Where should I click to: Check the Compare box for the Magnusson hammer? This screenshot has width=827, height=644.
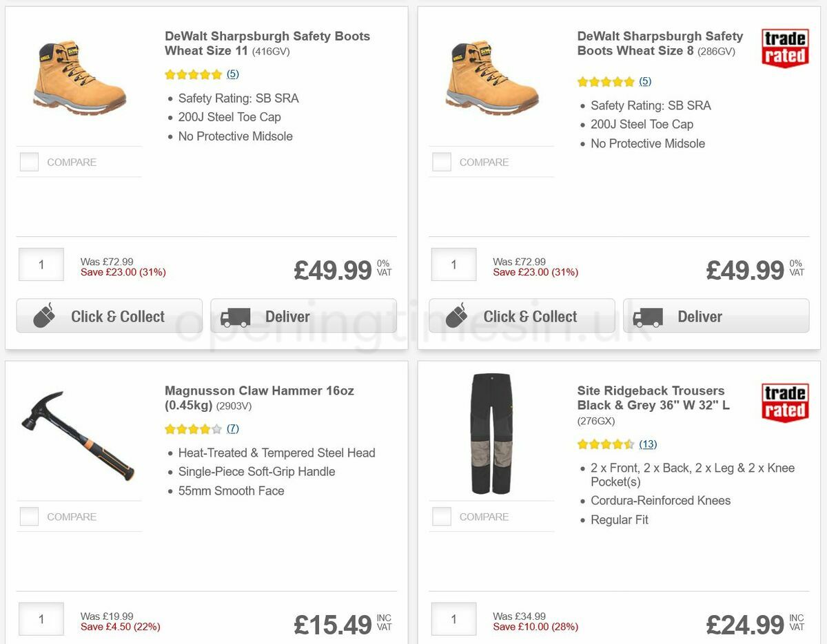click(29, 515)
